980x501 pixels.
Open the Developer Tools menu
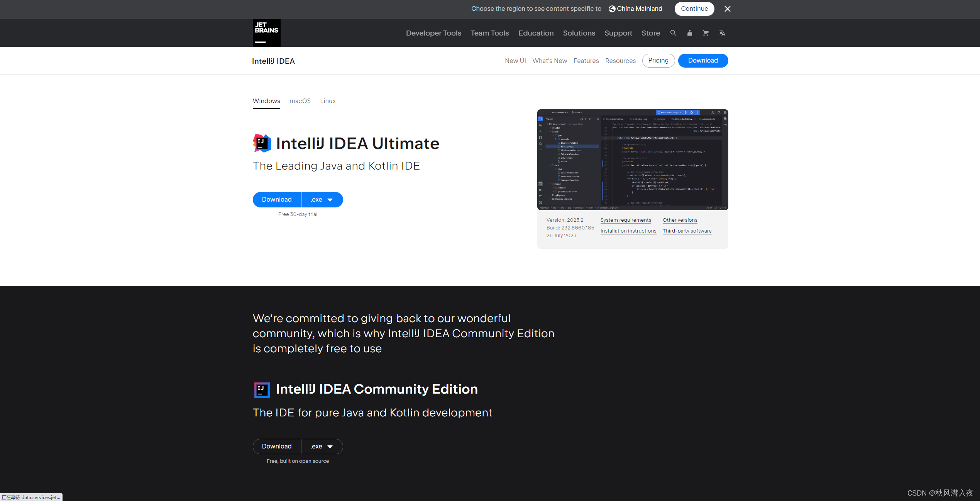point(433,33)
